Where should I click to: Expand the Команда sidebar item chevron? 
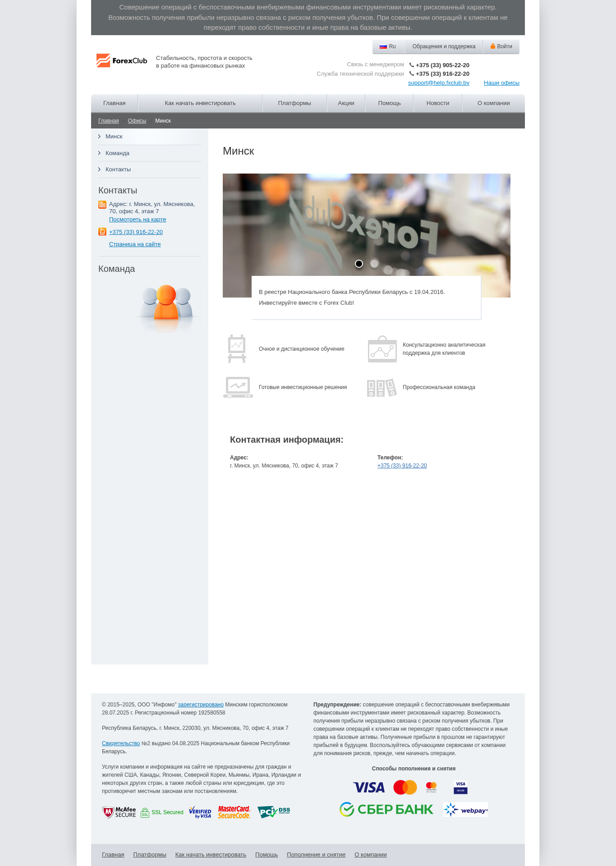coord(99,153)
